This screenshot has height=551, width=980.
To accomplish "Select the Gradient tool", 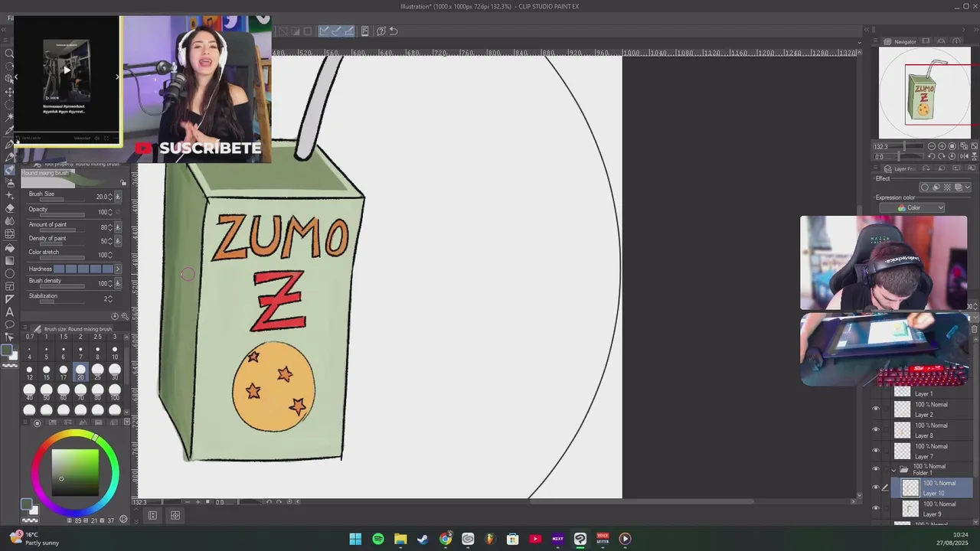I will (10, 262).
